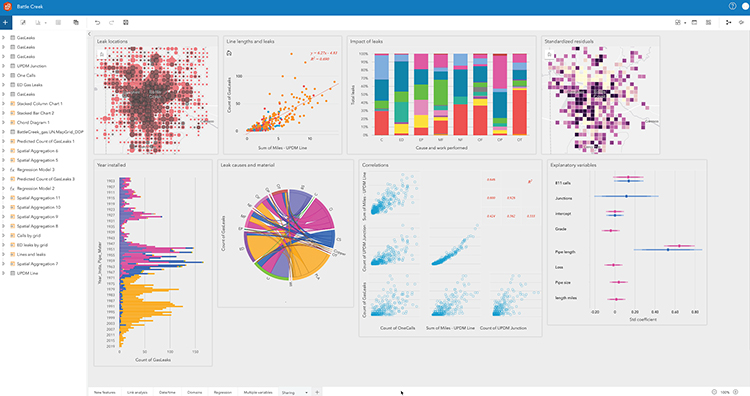Switch to the Regression page tab

click(x=223, y=392)
